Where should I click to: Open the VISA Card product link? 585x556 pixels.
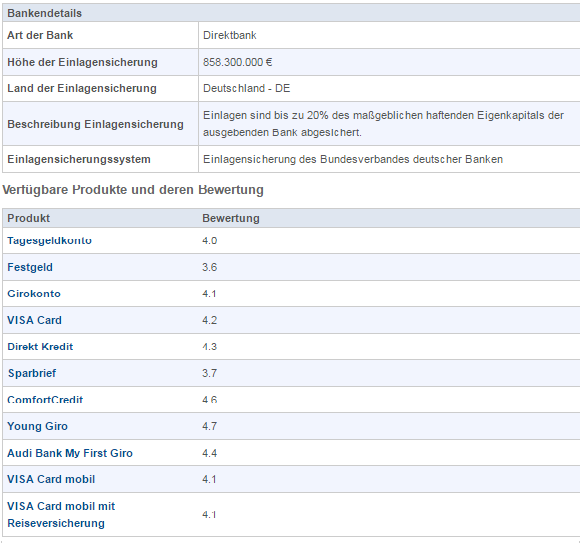34,320
